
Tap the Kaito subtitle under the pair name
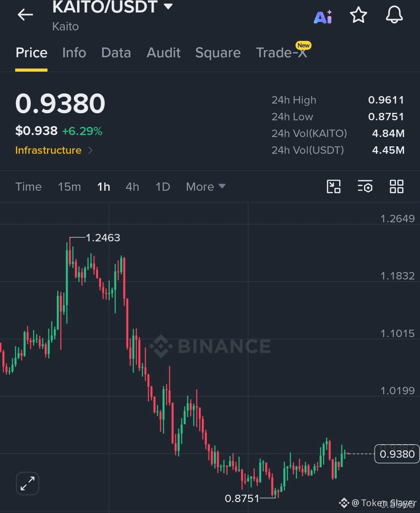click(65, 26)
